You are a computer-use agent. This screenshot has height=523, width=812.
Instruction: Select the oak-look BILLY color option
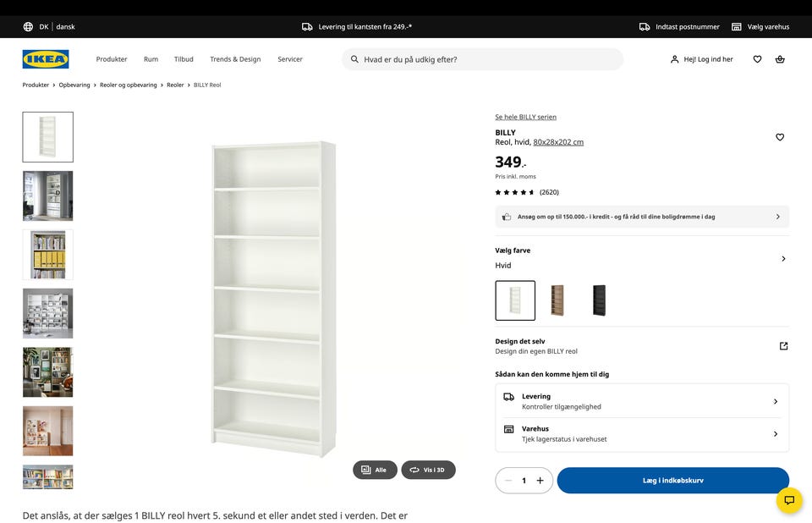(557, 300)
